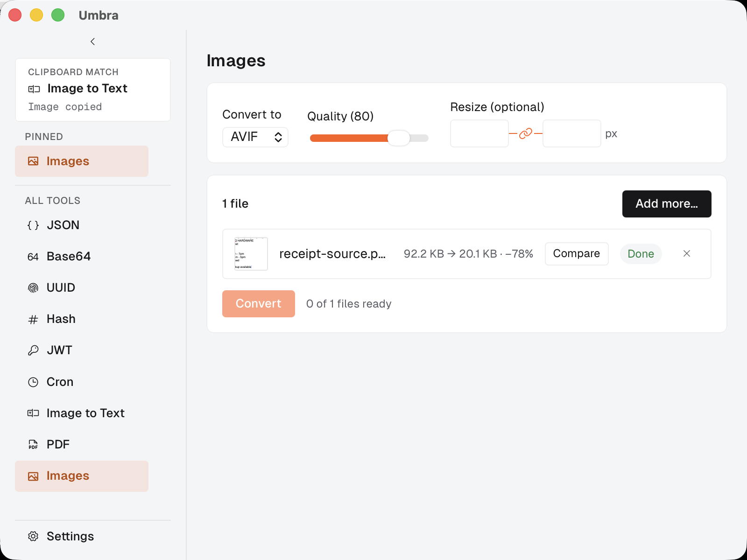Click the Quality slider thumb
747x560 pixels.
pos(399,138)
